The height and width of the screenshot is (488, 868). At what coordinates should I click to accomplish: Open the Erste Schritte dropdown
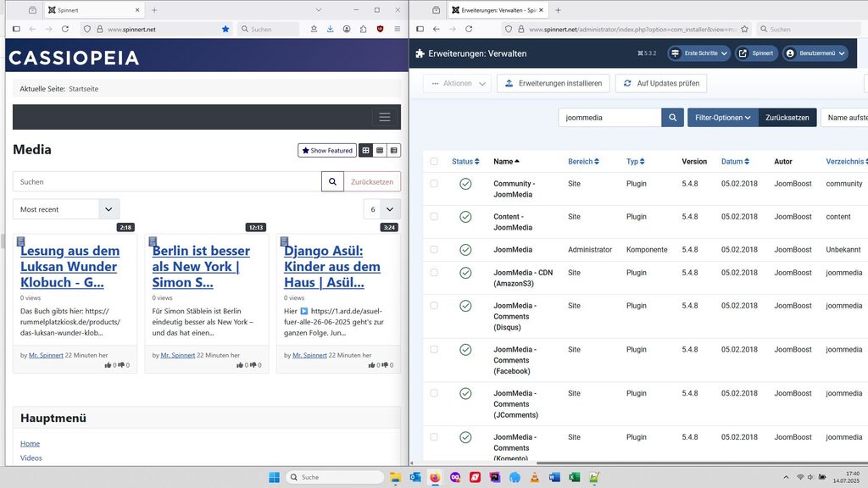click(x=699, y=53)
